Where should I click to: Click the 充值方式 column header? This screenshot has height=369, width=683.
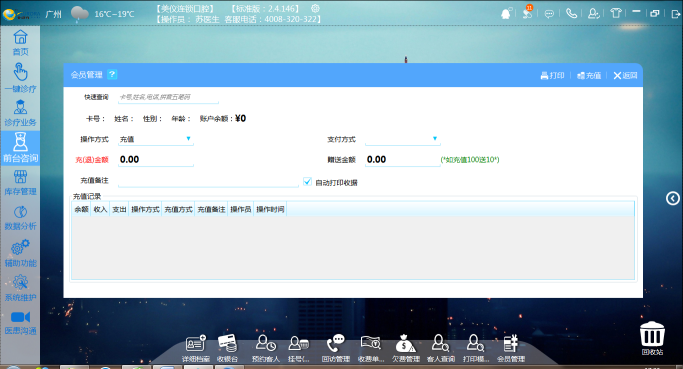pyautogui.click(x=179, y=210)
